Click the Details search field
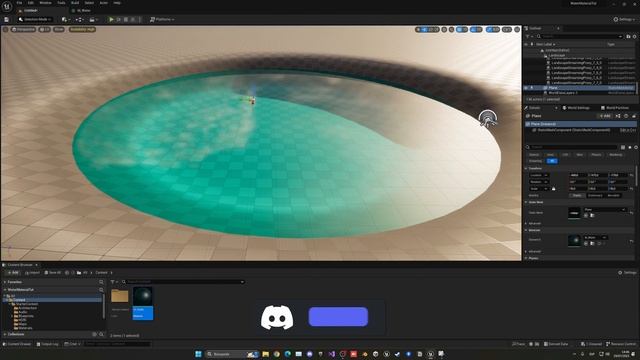This screenshot has height=360, width=640. 571,147
